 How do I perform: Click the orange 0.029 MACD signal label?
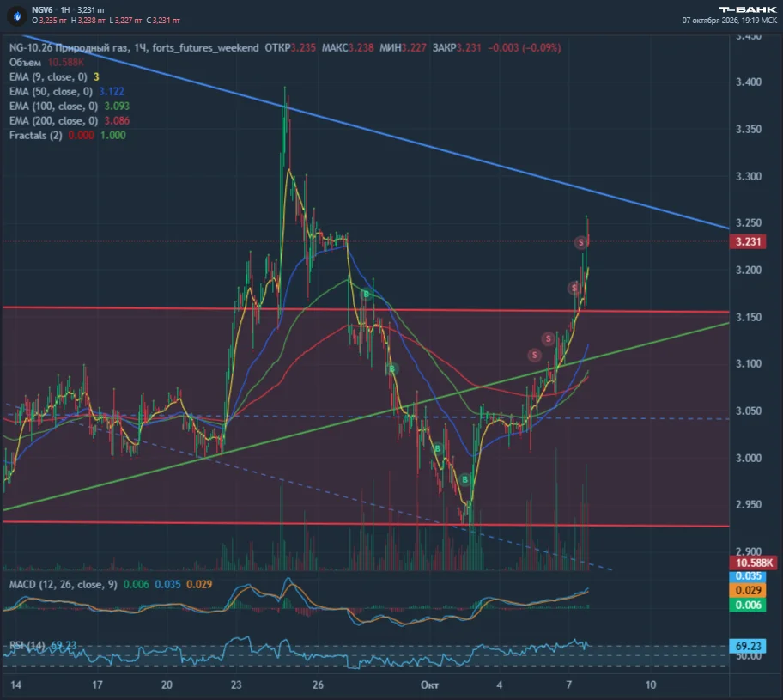748,591
